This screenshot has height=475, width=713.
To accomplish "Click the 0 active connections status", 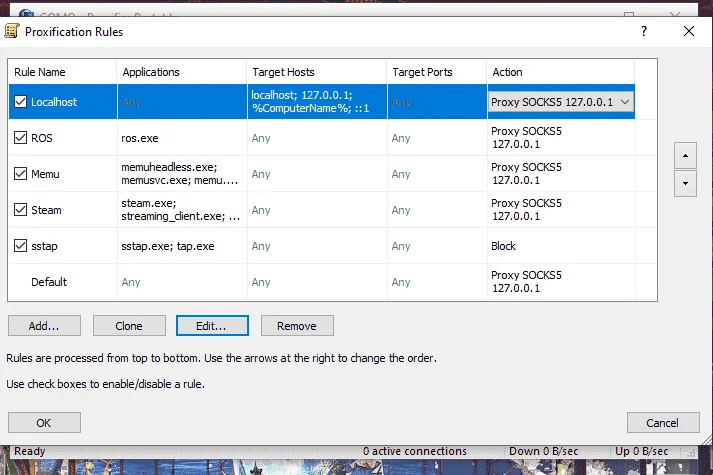I will 415,451.
